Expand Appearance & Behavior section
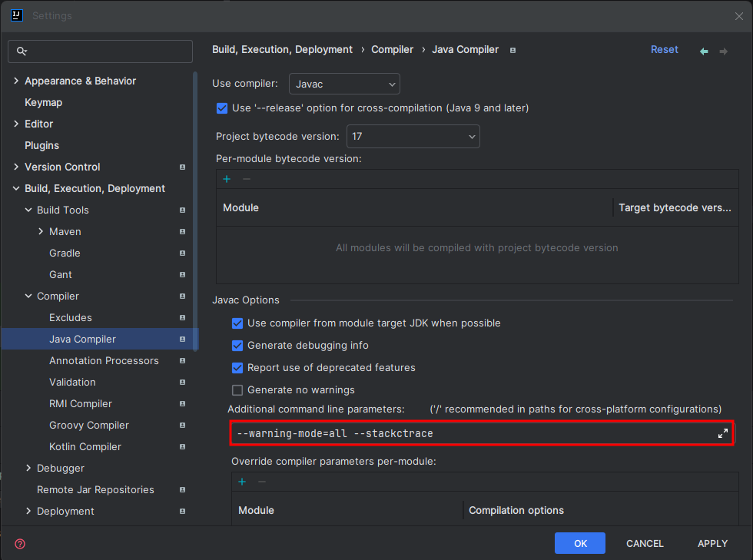The image size is (753, 560). [16, 81]
